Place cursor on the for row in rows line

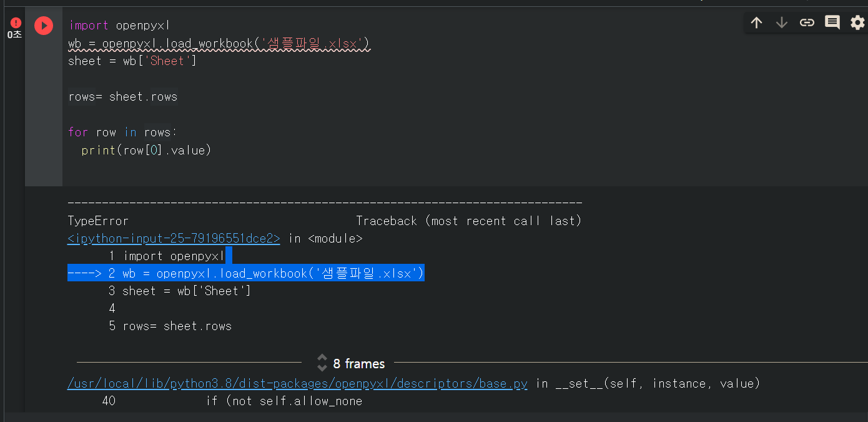[123, 133]
